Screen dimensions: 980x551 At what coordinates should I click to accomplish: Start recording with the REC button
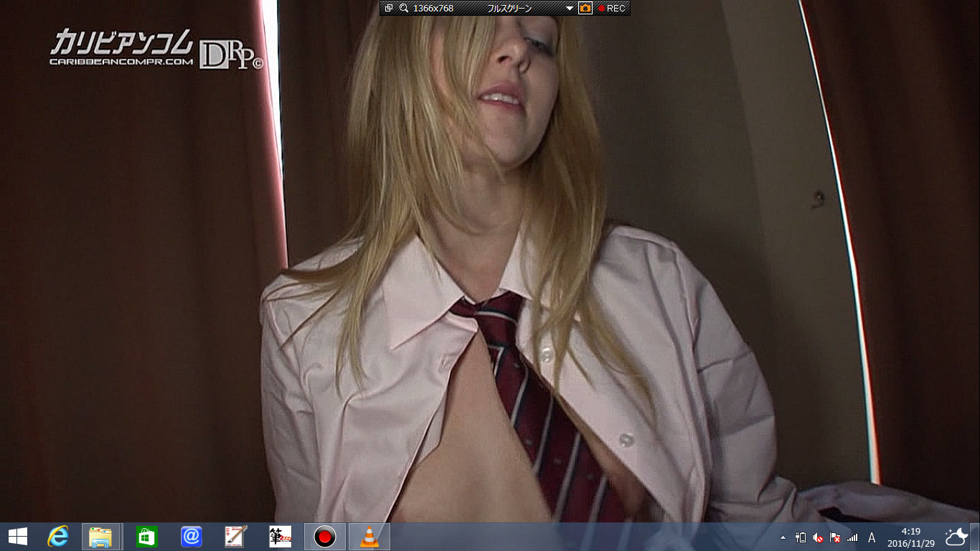coord(612,9)
